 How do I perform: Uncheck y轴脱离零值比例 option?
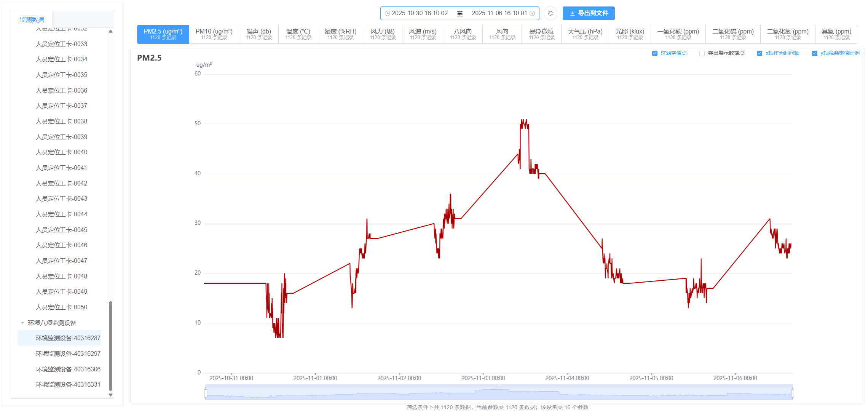[815, 53]
